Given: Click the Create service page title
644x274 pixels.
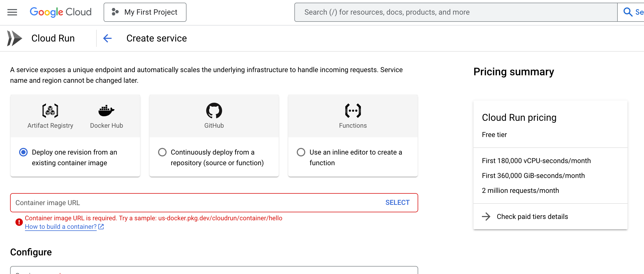Looking at the screenshot, I should [156, 38].
